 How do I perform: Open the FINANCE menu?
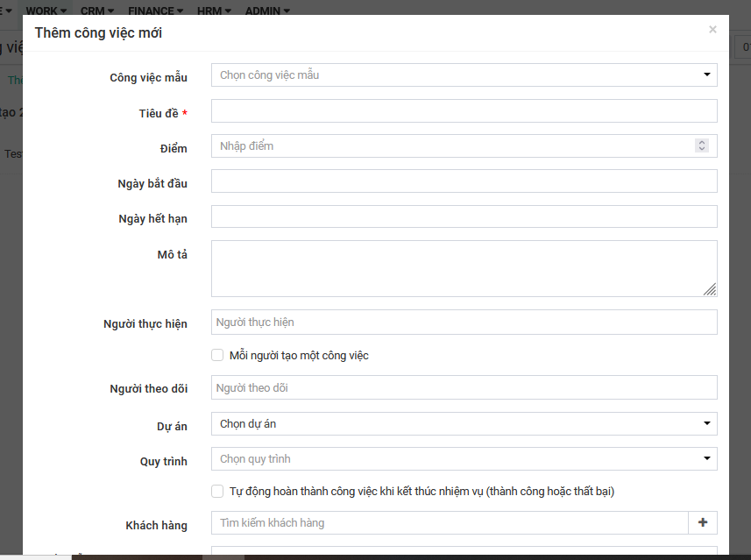[x=155, y=11]
